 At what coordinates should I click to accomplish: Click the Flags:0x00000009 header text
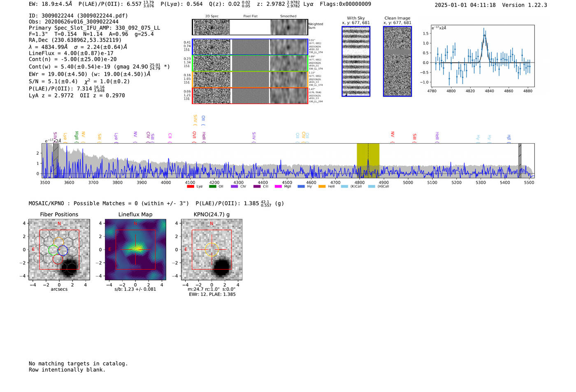345,4
